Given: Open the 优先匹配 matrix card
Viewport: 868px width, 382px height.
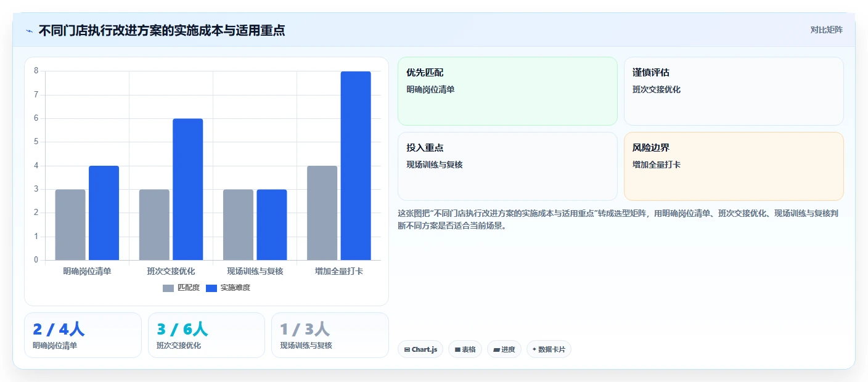Looking at the screenshot, I should pyautogui.click(x=507, y=91).
